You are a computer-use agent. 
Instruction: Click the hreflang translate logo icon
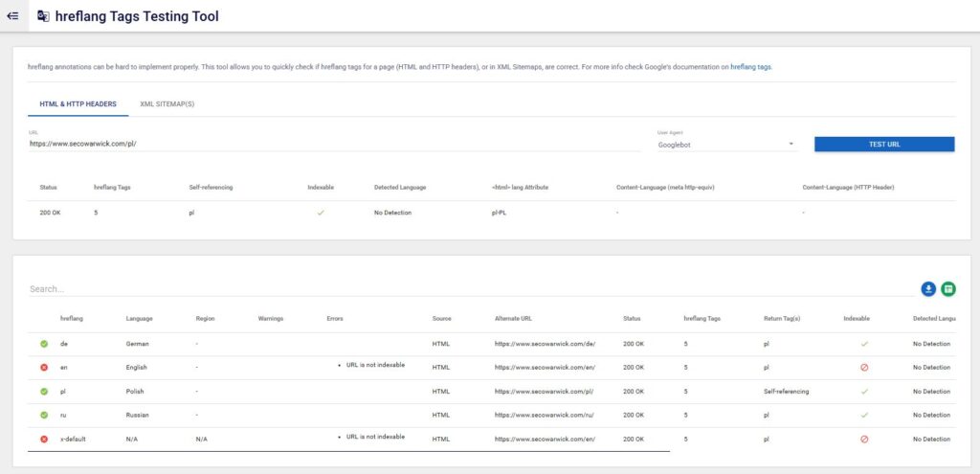(x=43, y=16)
